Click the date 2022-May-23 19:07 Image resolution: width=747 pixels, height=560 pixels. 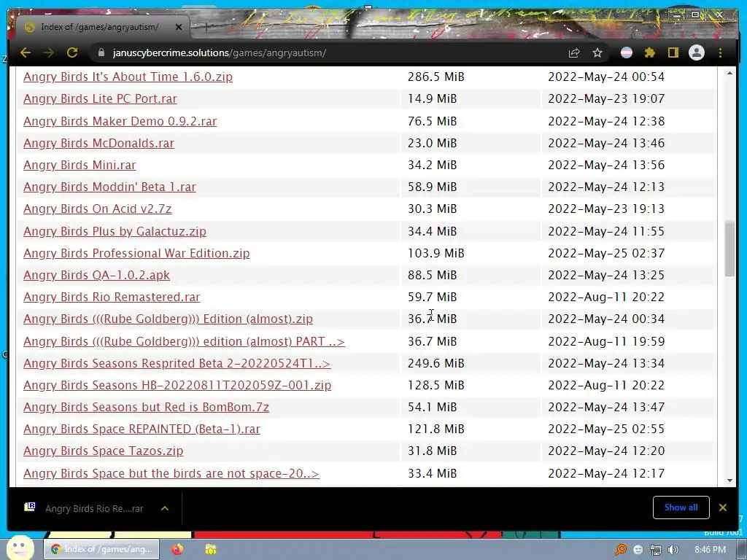606,98
